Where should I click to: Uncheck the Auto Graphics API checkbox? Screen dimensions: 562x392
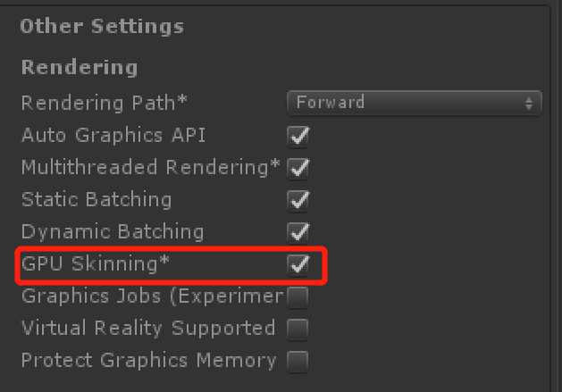coord(298,136)
